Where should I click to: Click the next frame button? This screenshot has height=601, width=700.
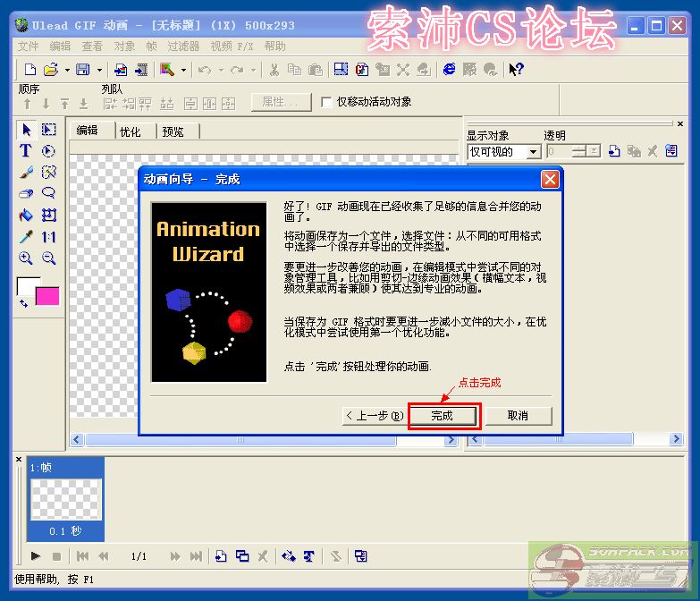tap(175, 556)
